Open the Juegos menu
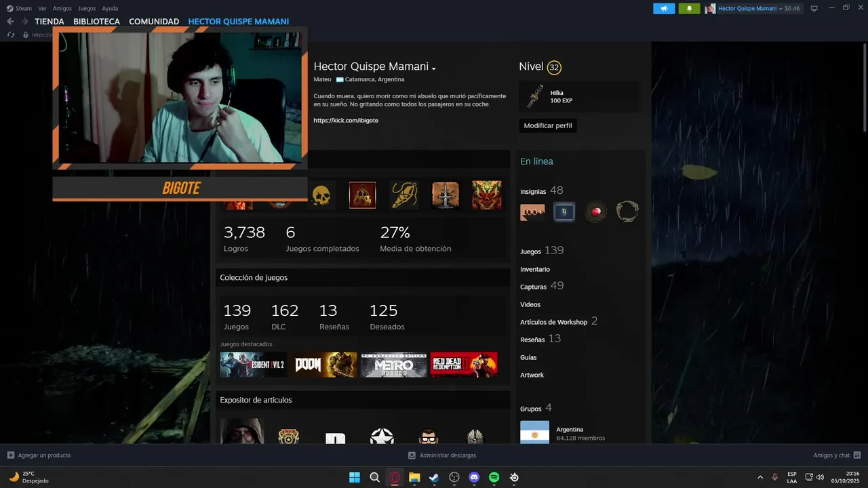This screenshot has height=488, width=868. (87, 8)
